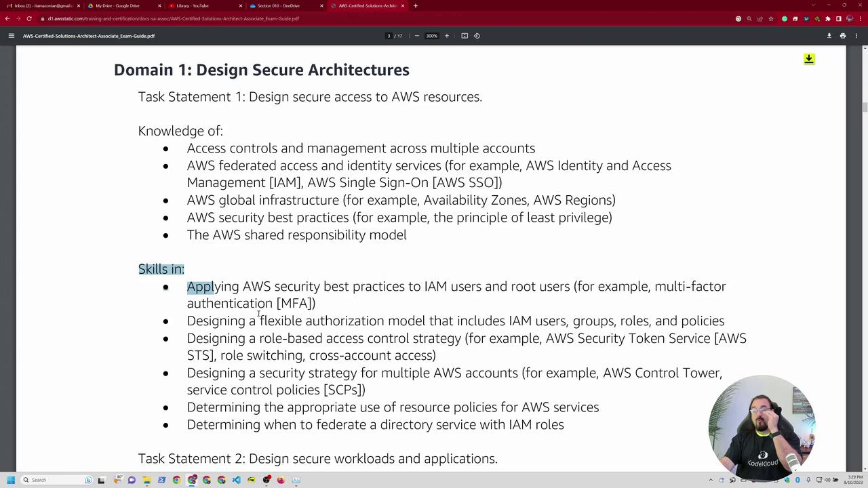Show hidden system tray icons
Image resolution: width=868 pixels, height=488 pixels.
711,480
